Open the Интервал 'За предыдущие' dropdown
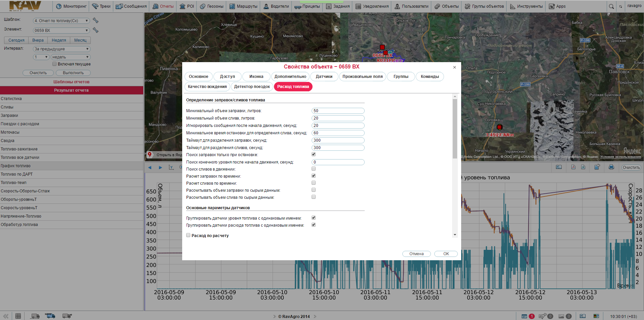The height and width of the screenshot is (320, 644). coord(62,49)
